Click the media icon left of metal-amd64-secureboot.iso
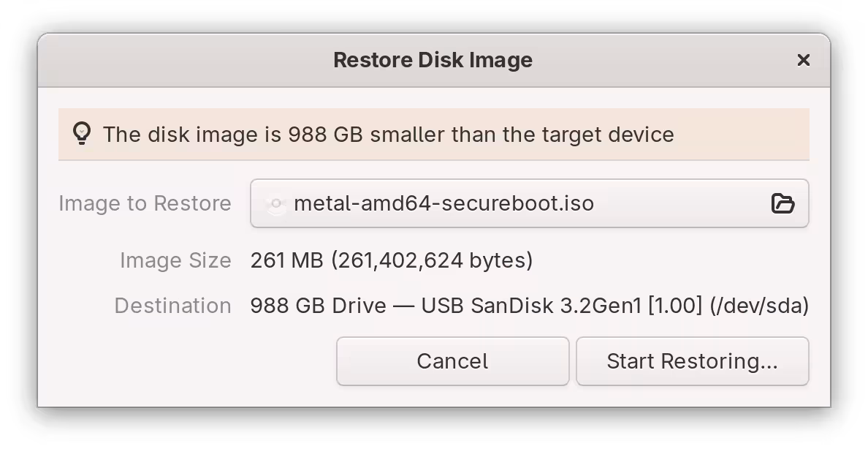868x449 pixels. (x=275, y=204)
